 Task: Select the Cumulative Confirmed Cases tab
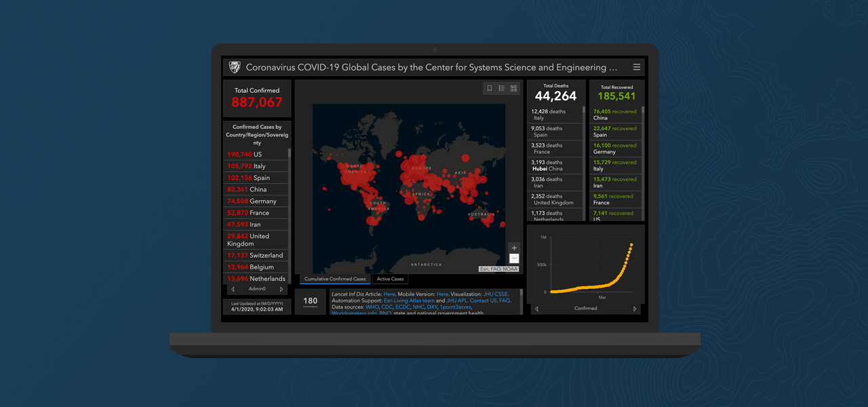click(x=335, y=279)
